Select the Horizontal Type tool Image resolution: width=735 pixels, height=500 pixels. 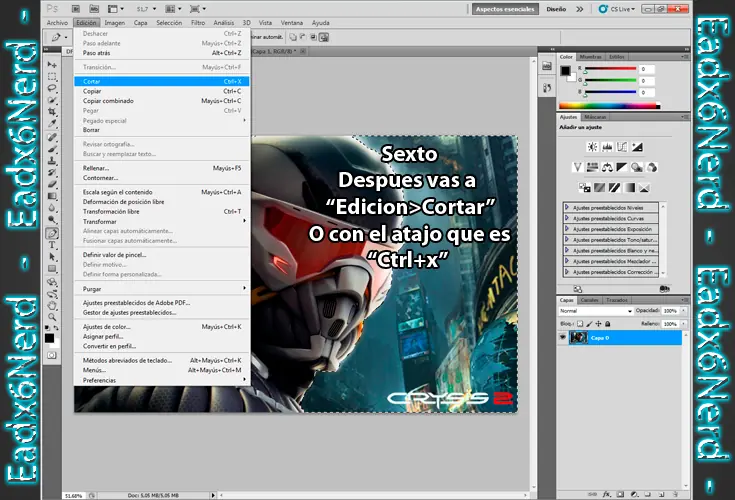pyautogui.click(x=52, y=245)
